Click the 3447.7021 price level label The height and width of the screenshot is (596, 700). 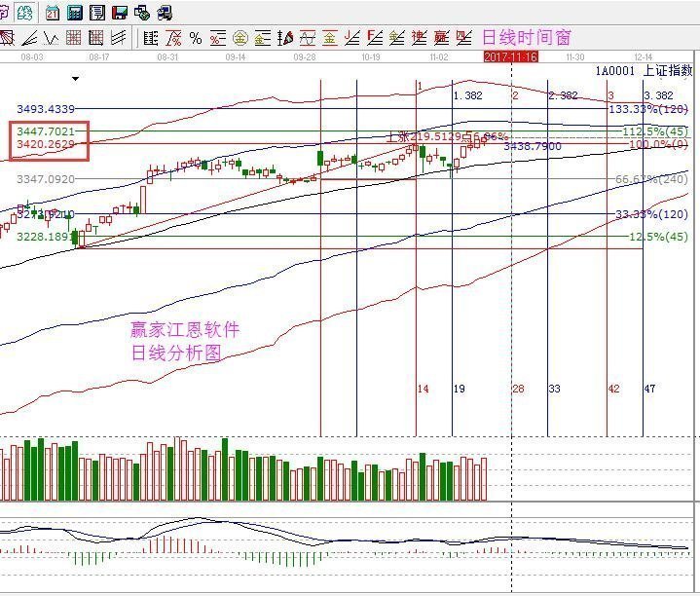click(x=46, y=131)
